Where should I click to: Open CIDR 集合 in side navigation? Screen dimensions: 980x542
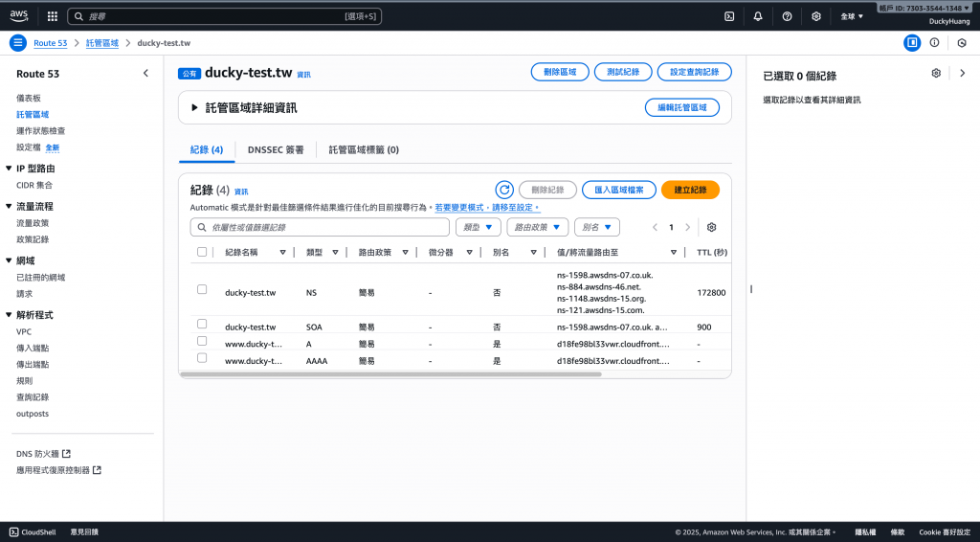tap(34, 186)
